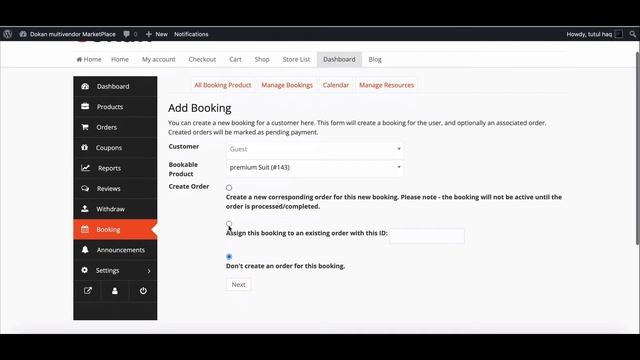Open the New content menu

click(x=157, y=34)
